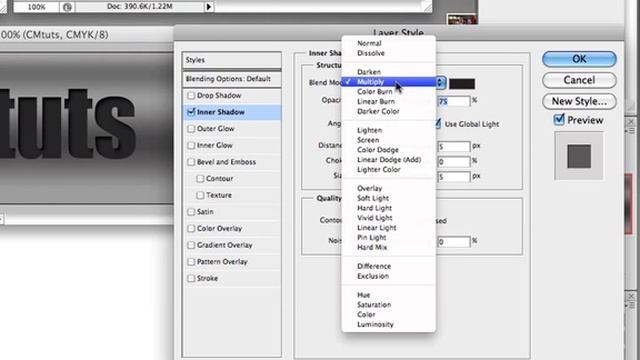The image size is (640, 360).
Task: Choose Hard Mix blend mode
Action: (389, 247)
